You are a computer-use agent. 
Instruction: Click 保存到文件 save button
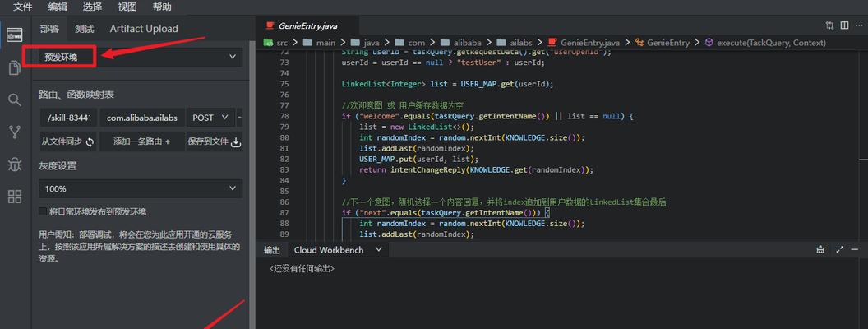pos(215,141)
